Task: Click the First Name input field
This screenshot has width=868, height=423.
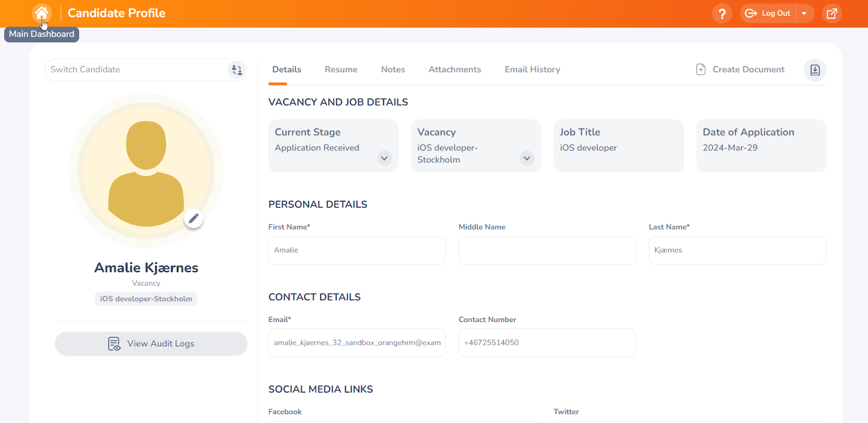Action: 356,250
